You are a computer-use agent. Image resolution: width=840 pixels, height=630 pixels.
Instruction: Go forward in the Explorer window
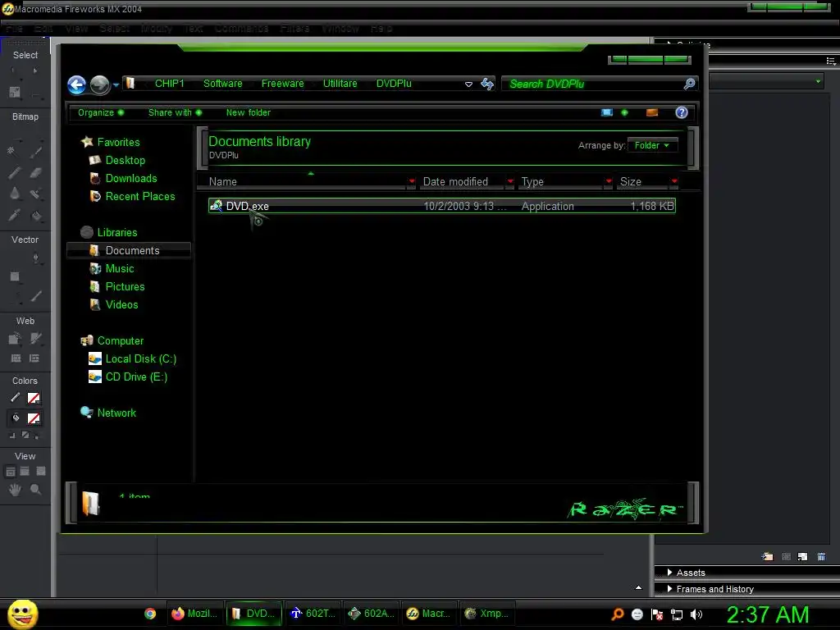[99, 84]
